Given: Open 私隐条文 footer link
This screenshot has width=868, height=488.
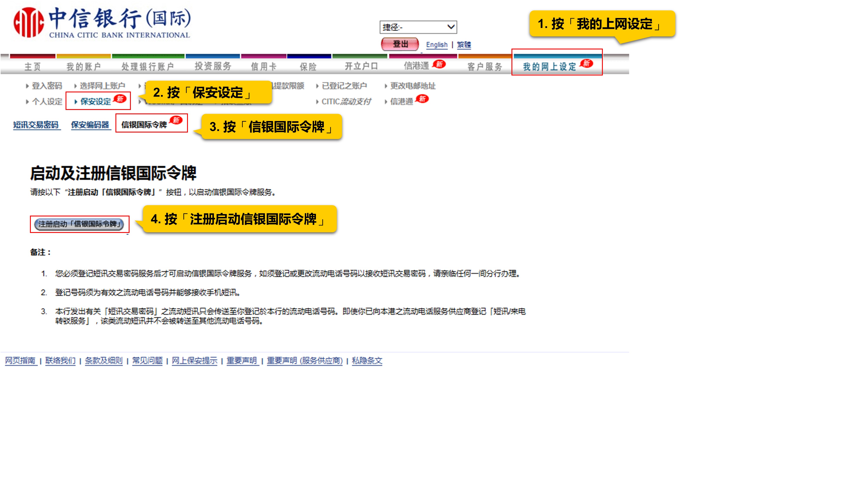Looking at the screenshot, I should pos(367,361).
